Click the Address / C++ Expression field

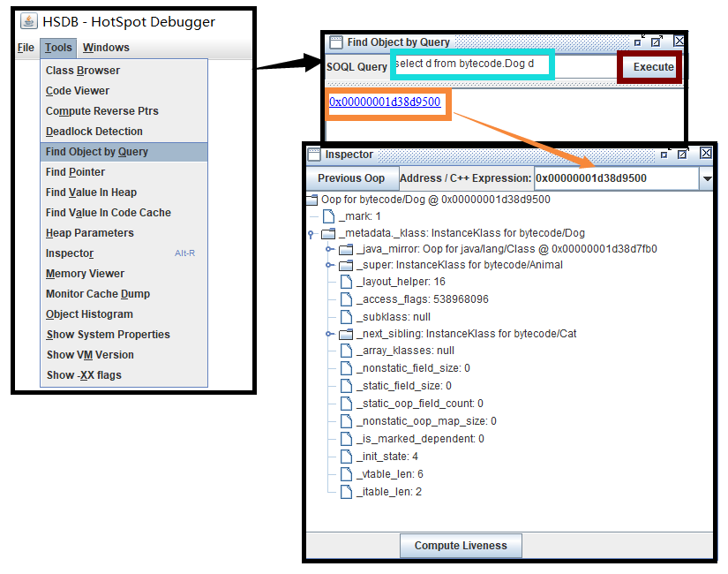[617, 178]
